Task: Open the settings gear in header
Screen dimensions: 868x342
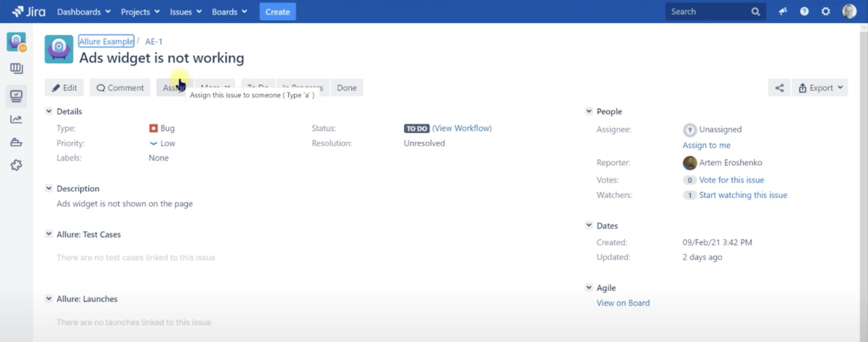Action: coord(826,12)
